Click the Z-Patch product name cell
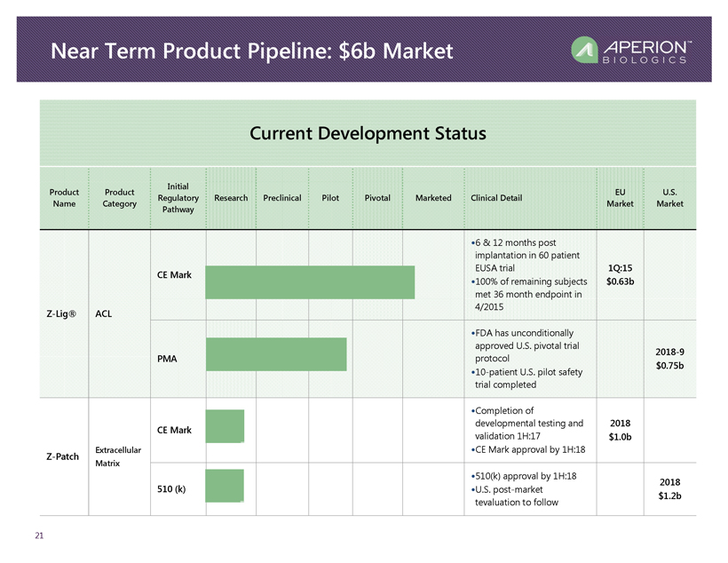728x563 pixels. click(x=63, y=458)
